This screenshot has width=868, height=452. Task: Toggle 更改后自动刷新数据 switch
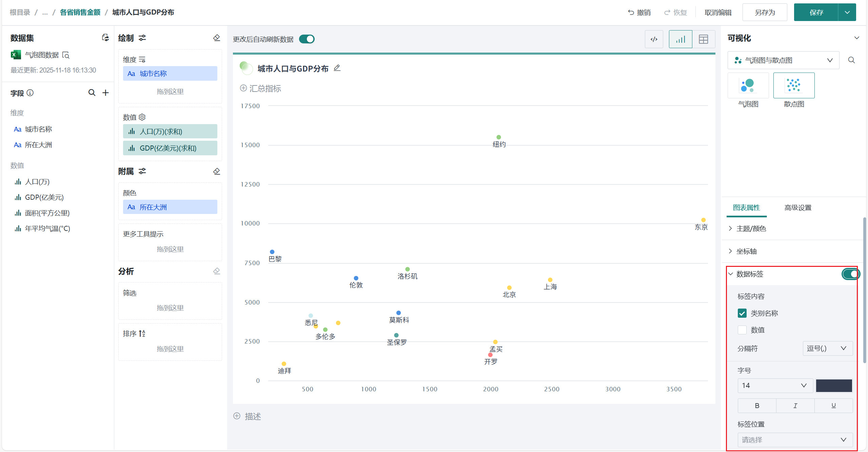(x=307, y=39)
